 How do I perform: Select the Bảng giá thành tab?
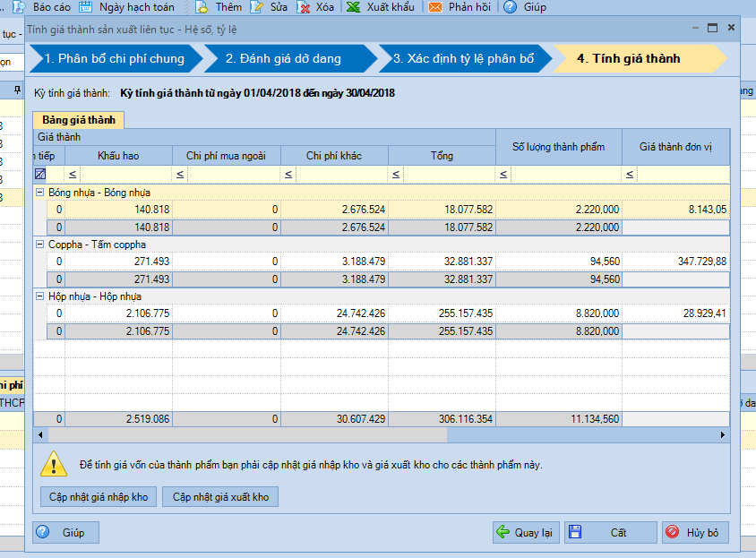click(x=78, y=119)
